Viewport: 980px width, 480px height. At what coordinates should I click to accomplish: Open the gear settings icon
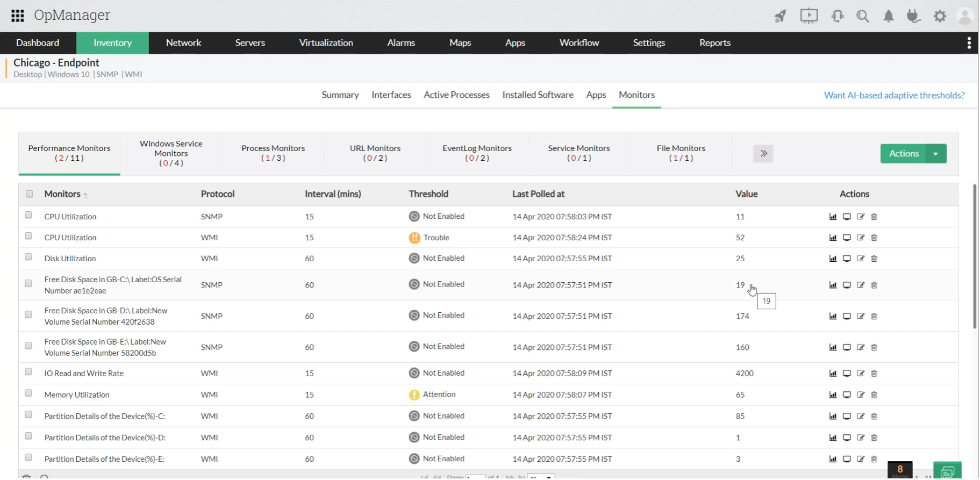click(x=940, y=16)
